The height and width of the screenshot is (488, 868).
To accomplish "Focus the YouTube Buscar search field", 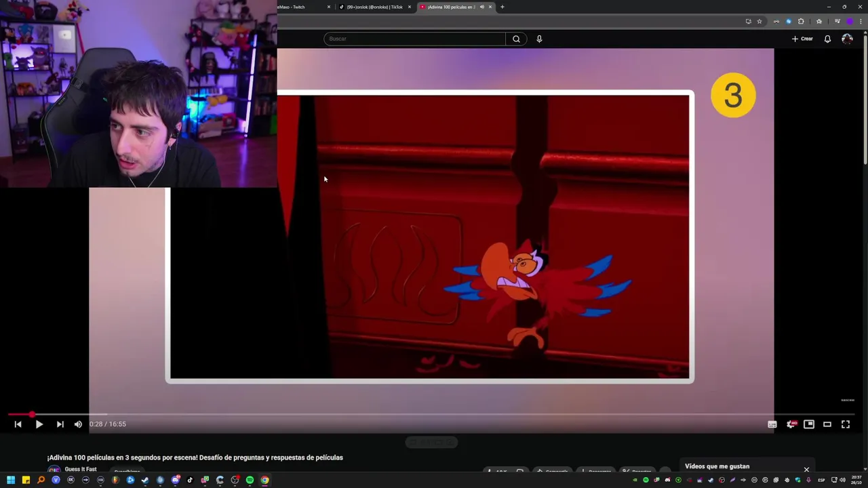I will click(414, 39).
